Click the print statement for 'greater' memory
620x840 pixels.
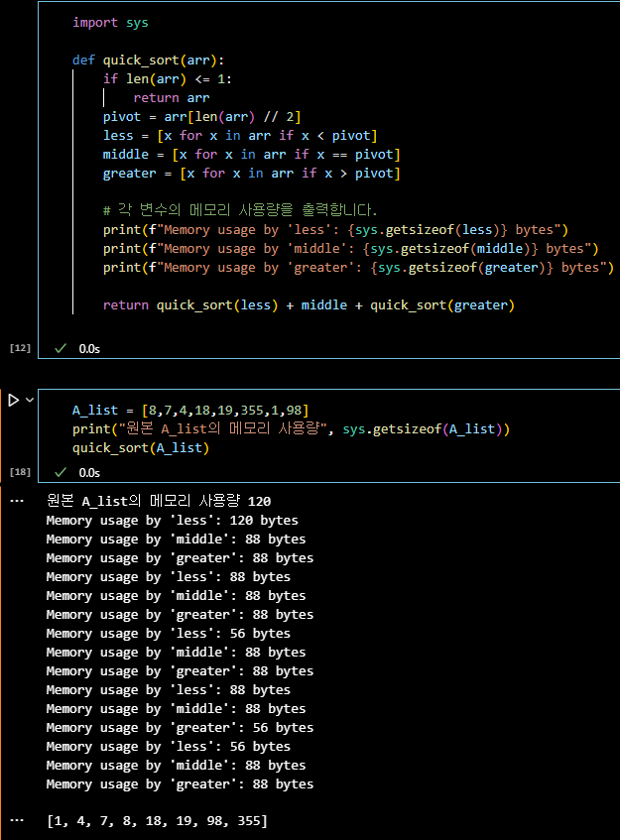tap(358, 268)
